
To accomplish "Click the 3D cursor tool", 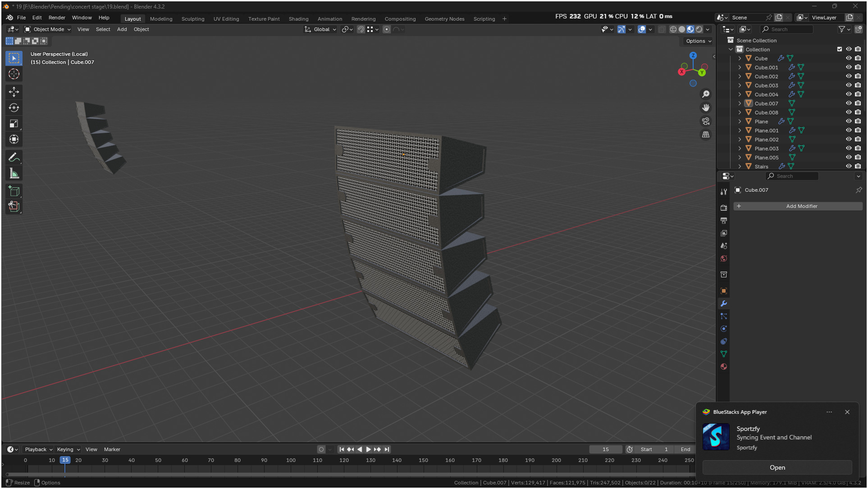I will pyautogui.click(x=14, y=74).
